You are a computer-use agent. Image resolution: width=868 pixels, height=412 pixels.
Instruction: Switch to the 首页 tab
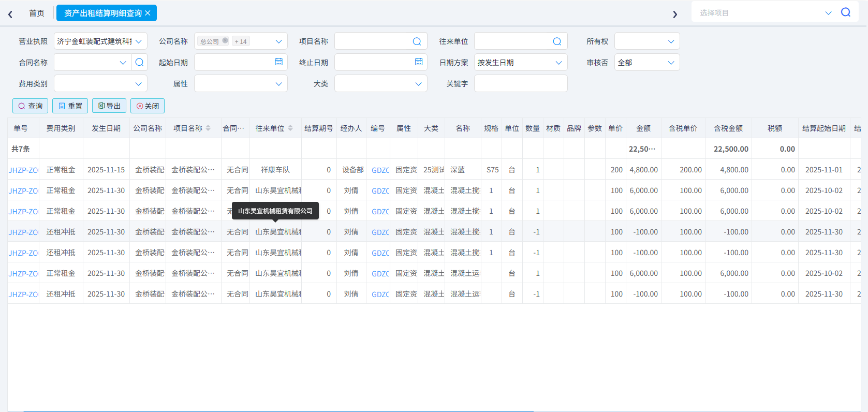click(x=37, y=13)
